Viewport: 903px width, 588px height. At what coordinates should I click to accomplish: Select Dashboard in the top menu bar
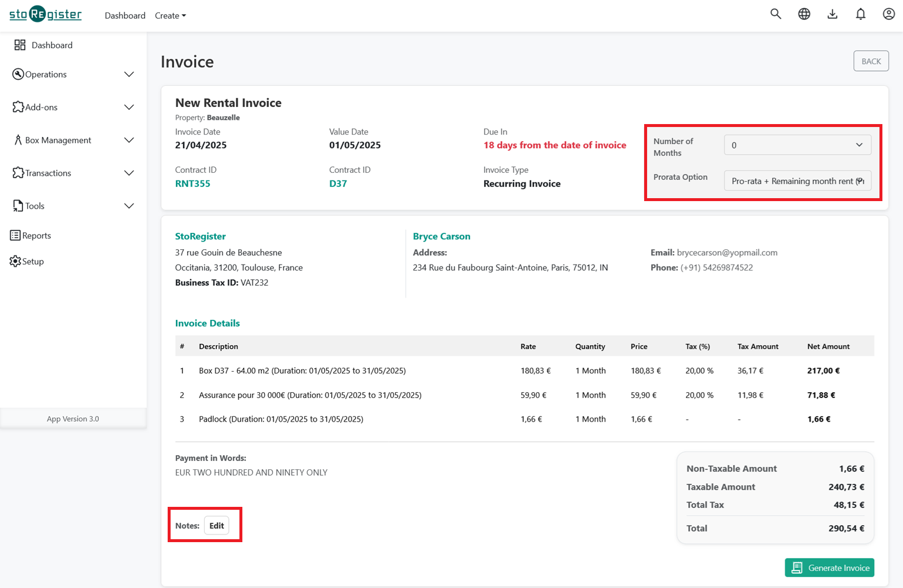(x=125, y=15)
